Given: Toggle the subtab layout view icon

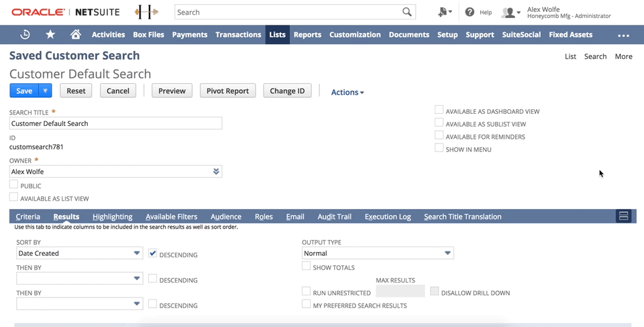Looking at the screenshot, I should point(623,216).
